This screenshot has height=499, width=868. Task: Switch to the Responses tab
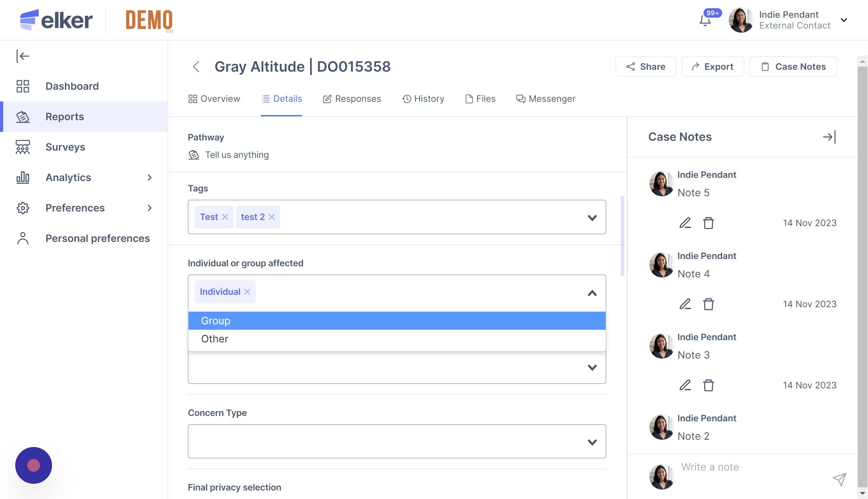(x=352, y=99)
